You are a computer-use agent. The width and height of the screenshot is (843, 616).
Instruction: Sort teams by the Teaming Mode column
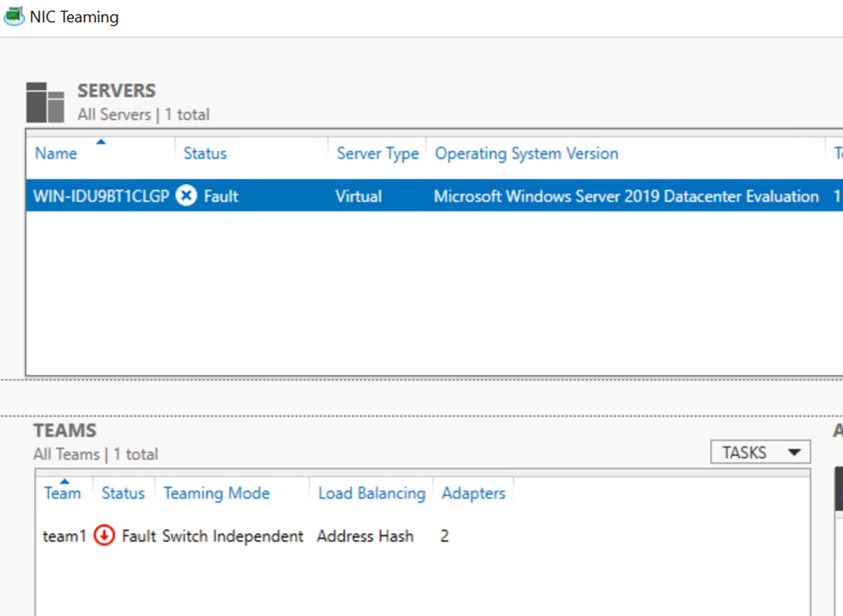217,493
